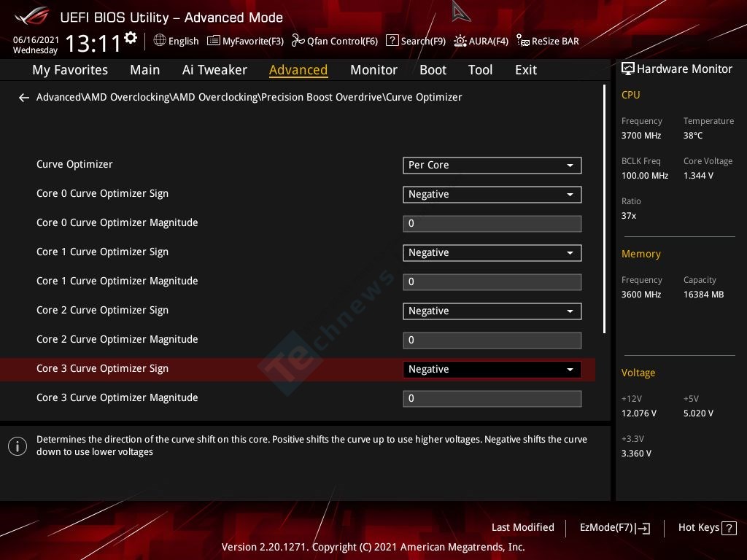Click the English language button
The image size is (747, 560).
pyautogui.click(x=177, y=41)
